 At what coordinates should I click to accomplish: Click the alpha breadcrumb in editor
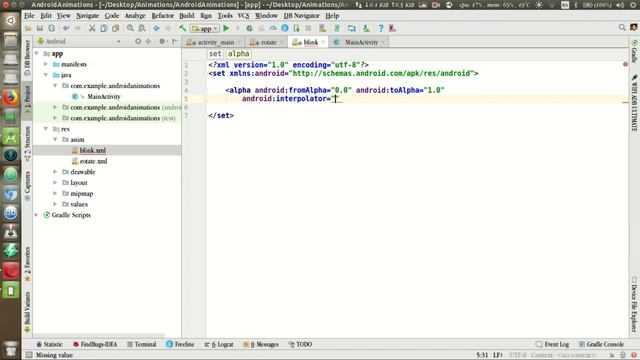[x=238, y=53]
